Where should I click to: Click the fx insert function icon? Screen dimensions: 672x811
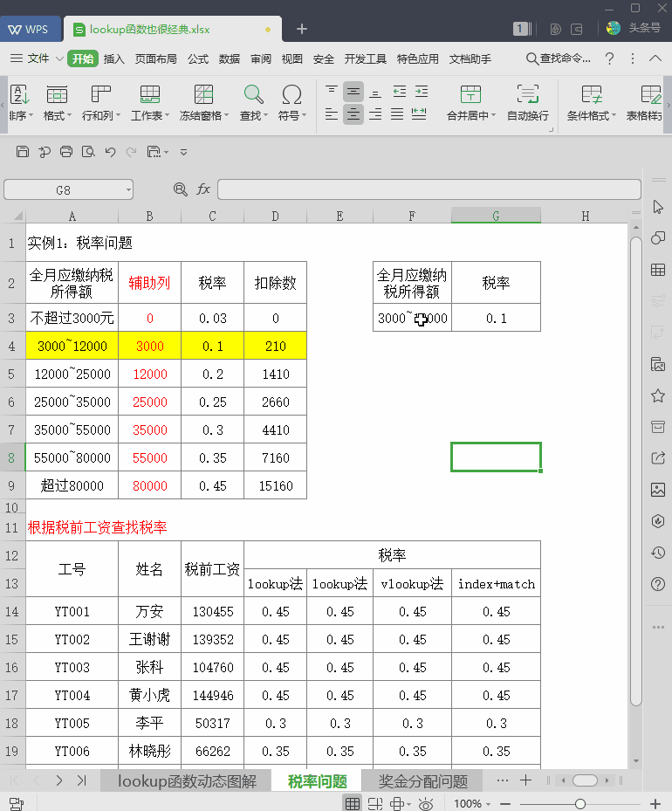[x=203, y=189]
